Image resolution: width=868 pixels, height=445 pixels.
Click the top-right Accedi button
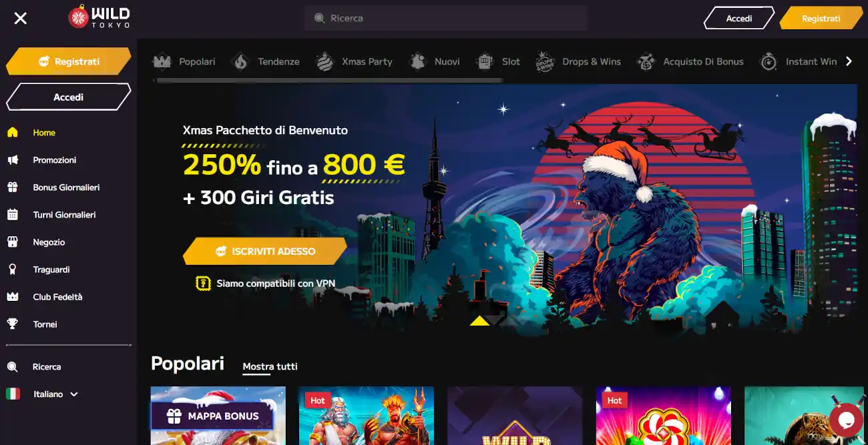pos(739,19)
